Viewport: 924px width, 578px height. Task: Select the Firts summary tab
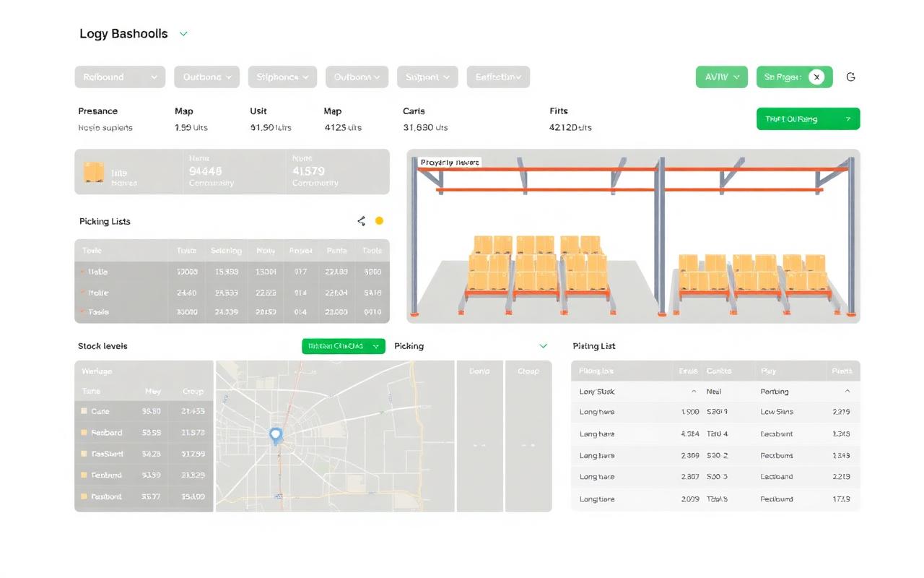click(x=559, y=111)
